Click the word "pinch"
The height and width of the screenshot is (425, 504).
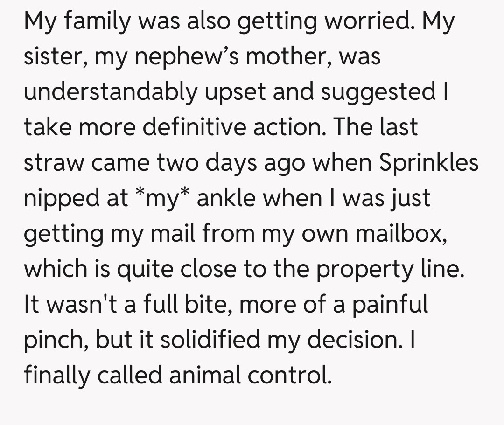coord(55,340)
